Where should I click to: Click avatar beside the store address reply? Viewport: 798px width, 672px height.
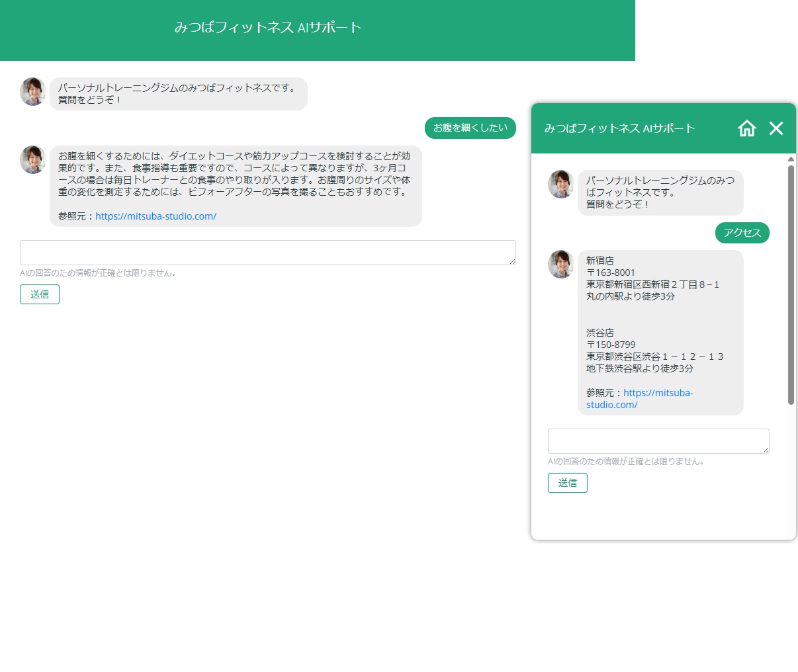pos(560,264)
